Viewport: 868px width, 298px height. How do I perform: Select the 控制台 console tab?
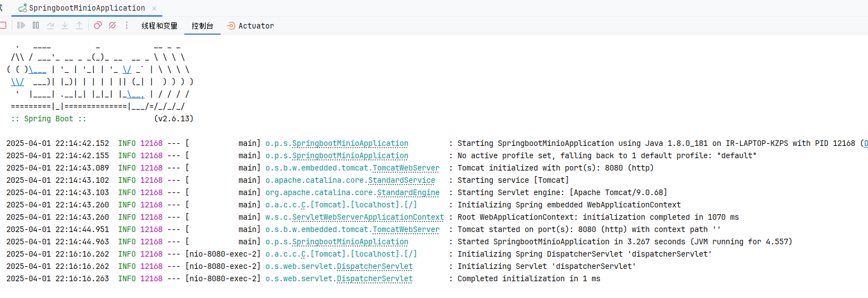coord(202,26)
